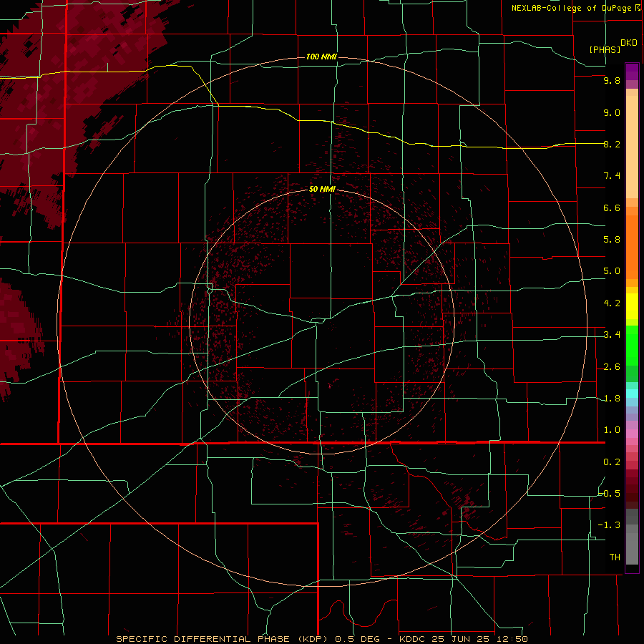The image size is (644, 644).
Task: Click the 6.6 scale value
Action: [612, 208]
